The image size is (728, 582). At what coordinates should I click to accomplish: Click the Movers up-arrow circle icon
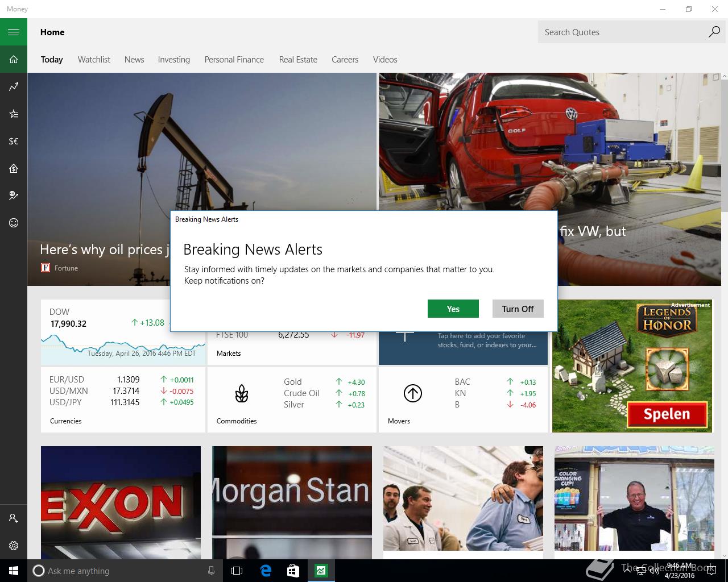[412, 393]
